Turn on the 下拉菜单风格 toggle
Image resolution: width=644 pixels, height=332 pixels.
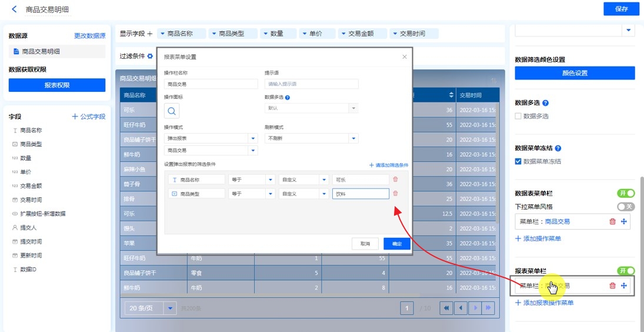tap(626, 207)
